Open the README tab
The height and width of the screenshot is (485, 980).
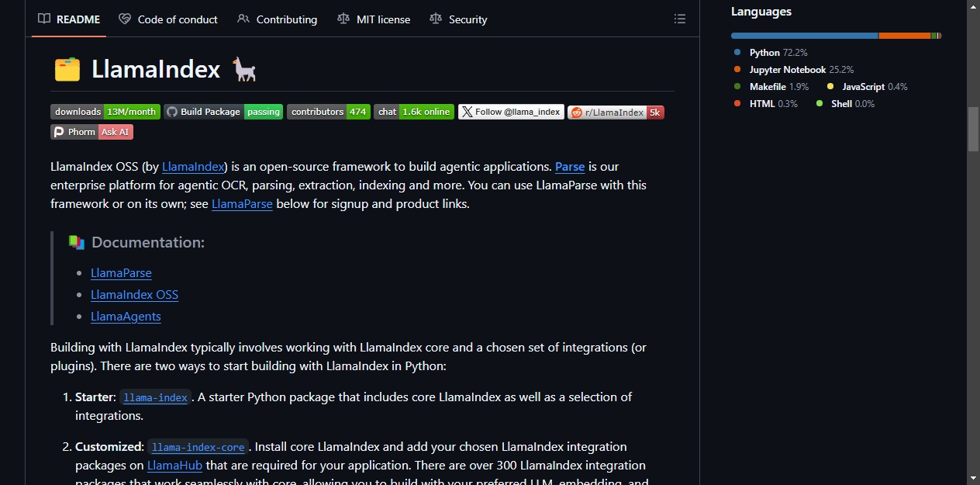(69, 19)
